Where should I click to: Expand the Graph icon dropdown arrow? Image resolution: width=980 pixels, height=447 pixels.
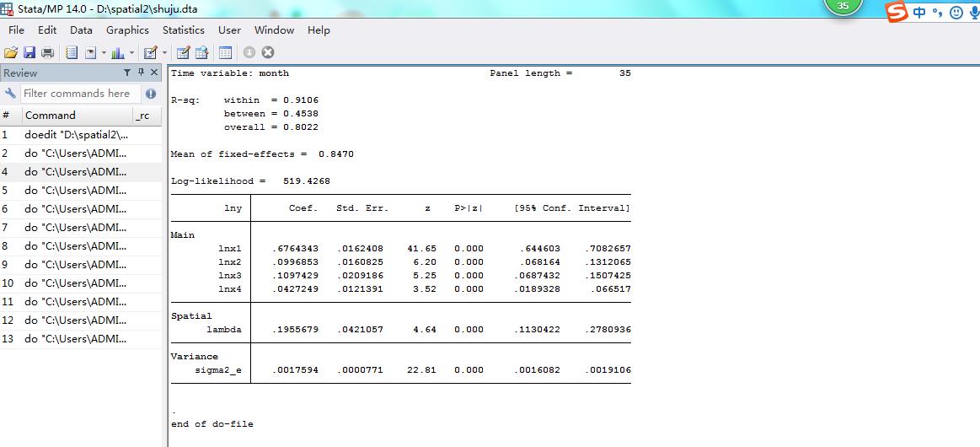(130, 52)
